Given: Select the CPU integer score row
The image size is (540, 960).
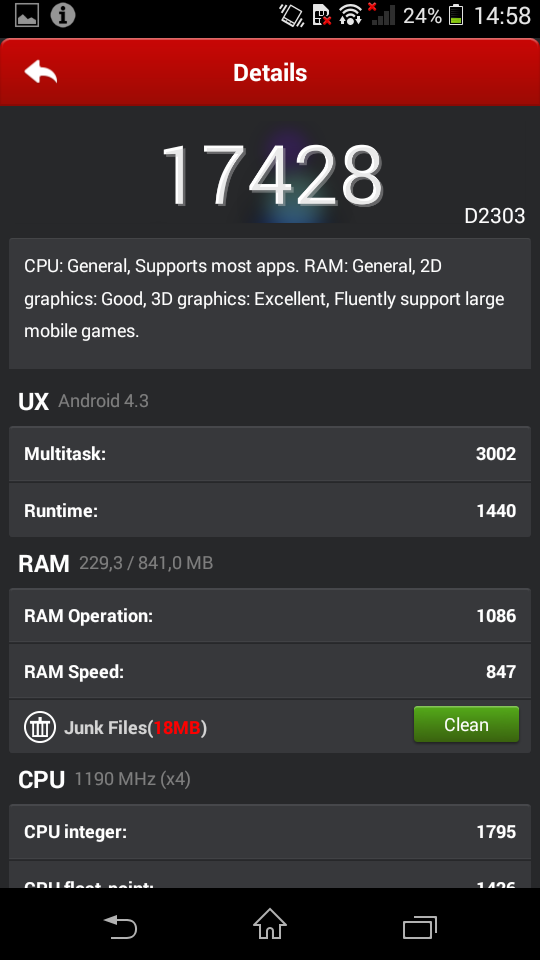Looking at the screenshot, I should point(270,831).
